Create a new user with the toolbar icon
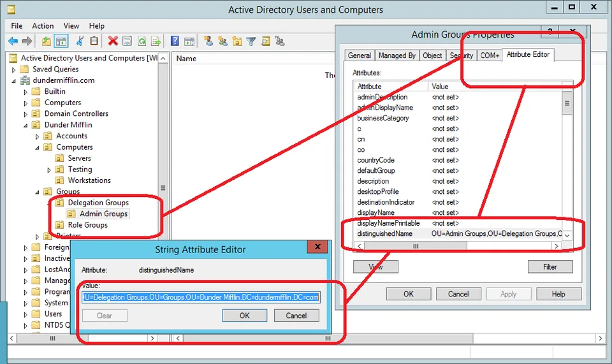This screenshot has height=364, width=612. pos(208,41)
